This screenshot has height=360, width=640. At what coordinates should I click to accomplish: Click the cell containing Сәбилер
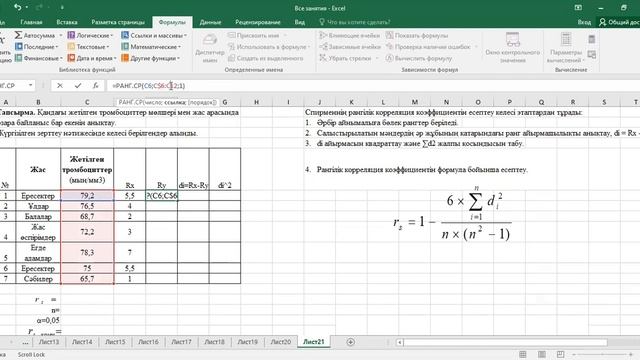coord(38,279)
